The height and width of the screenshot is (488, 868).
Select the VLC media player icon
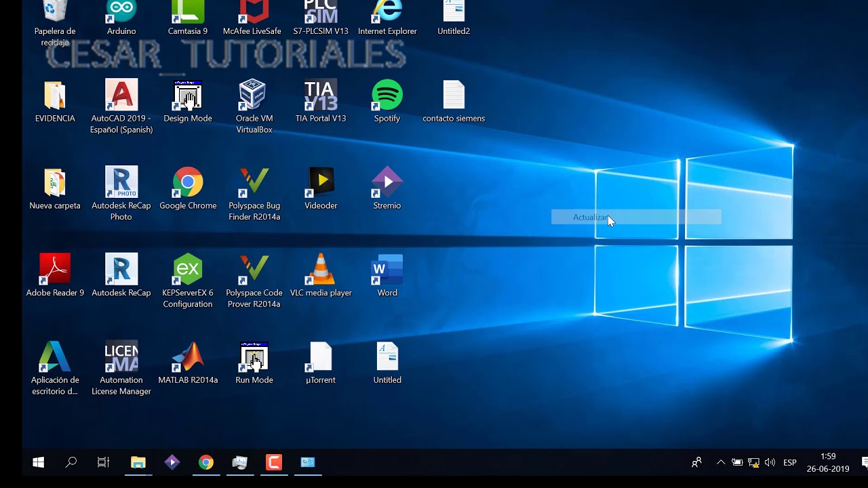[321, 276]
